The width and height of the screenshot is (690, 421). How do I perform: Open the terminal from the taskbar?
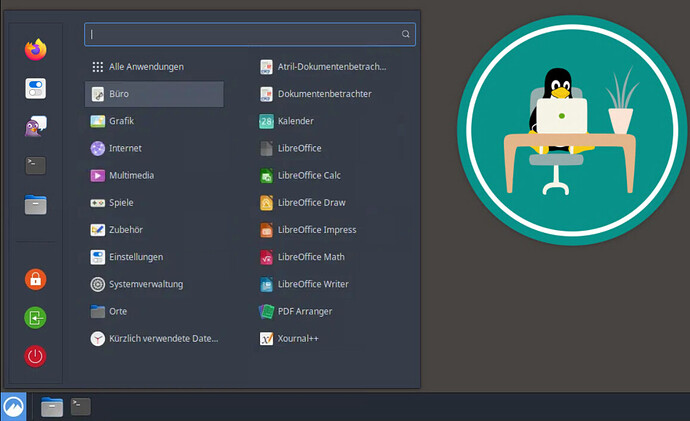point(81,406)
